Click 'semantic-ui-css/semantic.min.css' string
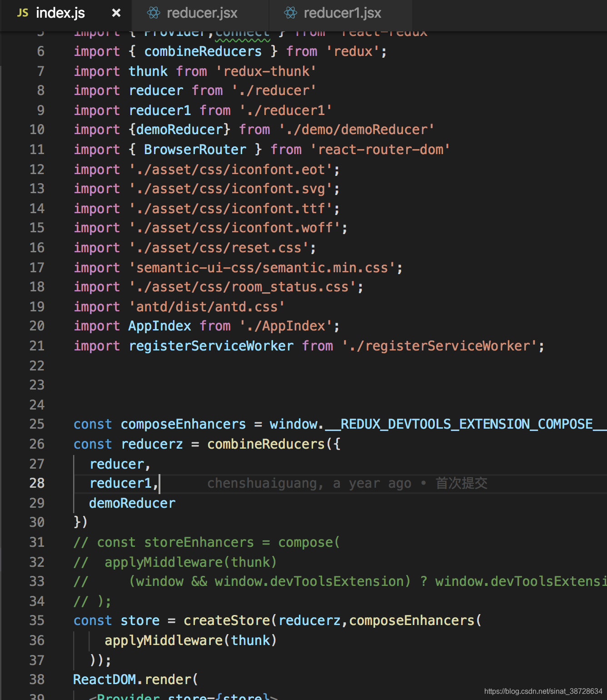Screen dimensions: 607x700 262,268
